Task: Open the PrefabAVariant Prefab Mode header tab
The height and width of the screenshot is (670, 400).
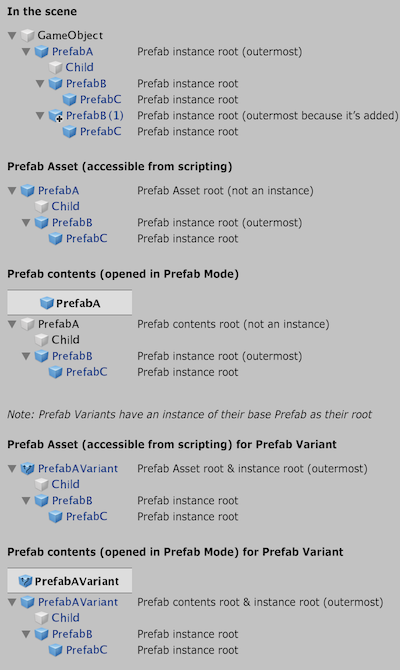Action: [x=70, y=581]
